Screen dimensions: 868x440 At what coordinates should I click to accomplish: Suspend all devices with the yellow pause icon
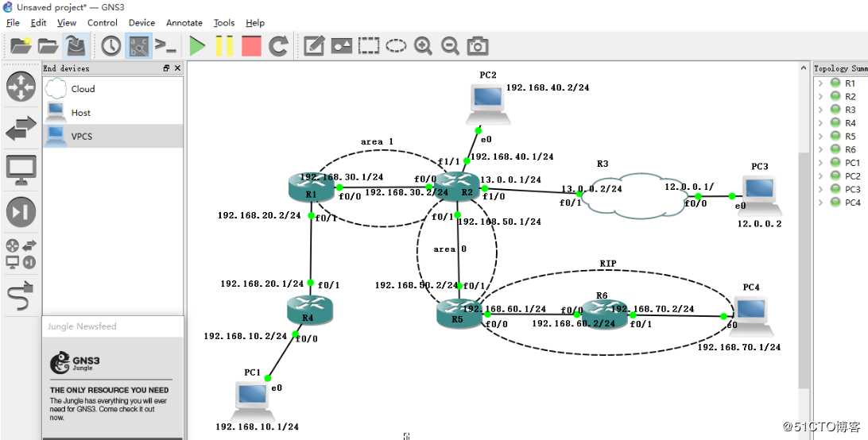pos(224,46)
